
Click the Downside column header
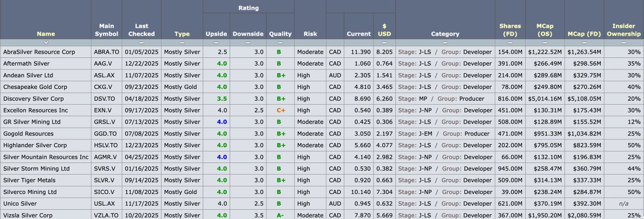point(248,34)
